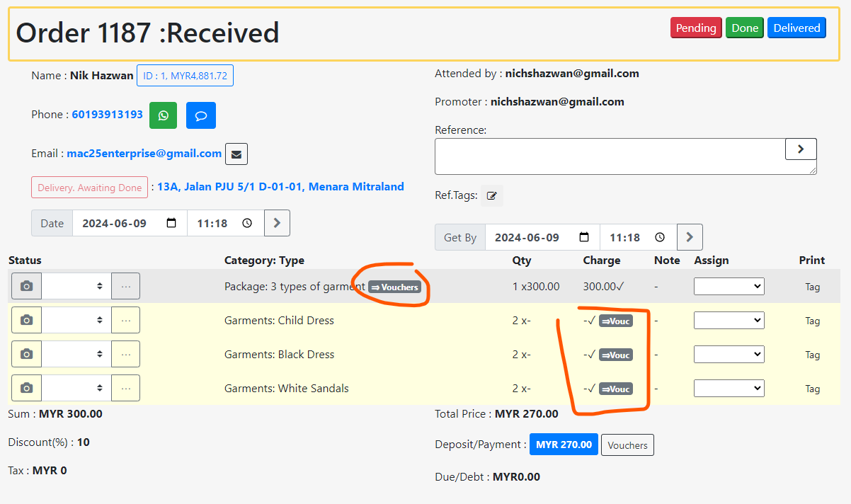Click the ellipsis options on the Child Dress row
The image size is (851, 504).
pos(125,320)
